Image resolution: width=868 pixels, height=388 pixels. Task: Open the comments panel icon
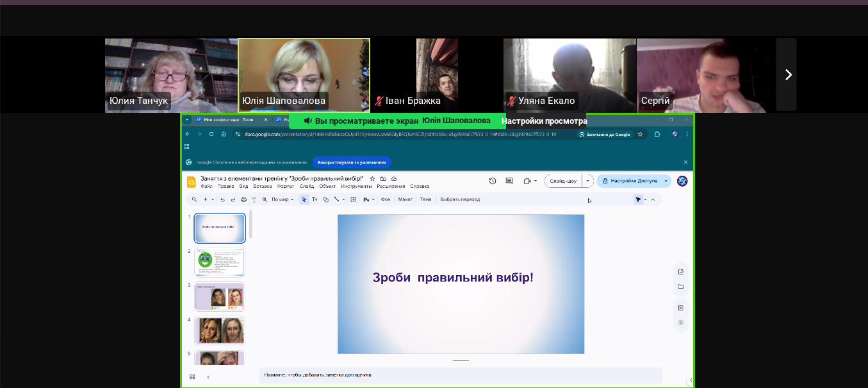[x=509, y=181]
